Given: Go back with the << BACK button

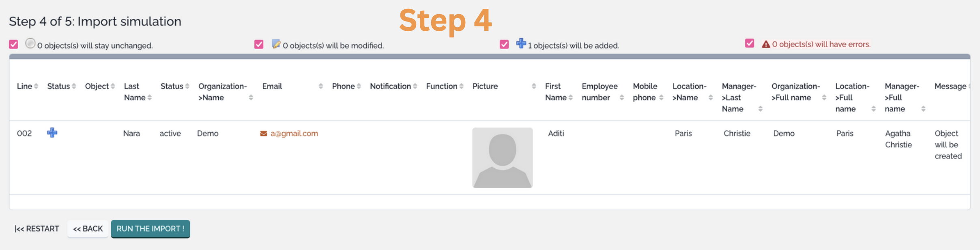Looking at the screenshot, I should point(88,229).
